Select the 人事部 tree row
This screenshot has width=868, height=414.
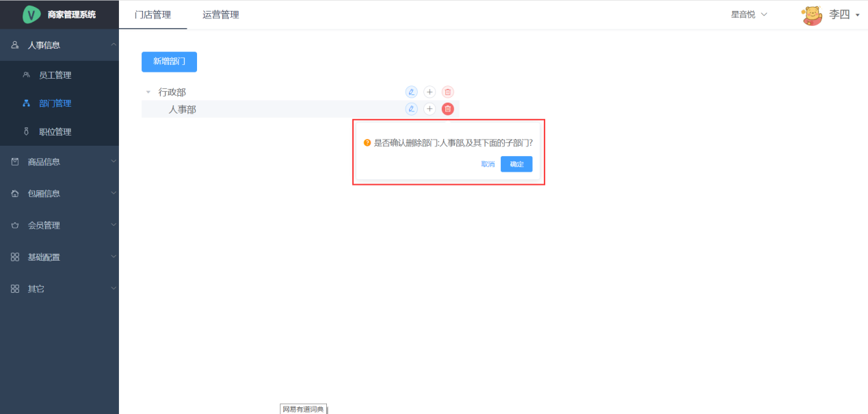coord(300,109)
